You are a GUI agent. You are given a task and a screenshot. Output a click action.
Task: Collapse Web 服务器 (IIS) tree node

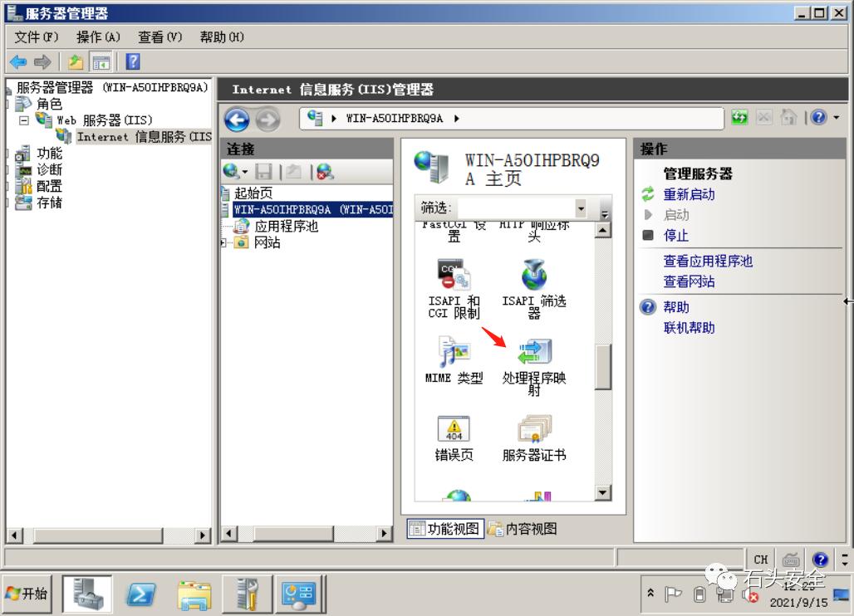tap(23, 120)
